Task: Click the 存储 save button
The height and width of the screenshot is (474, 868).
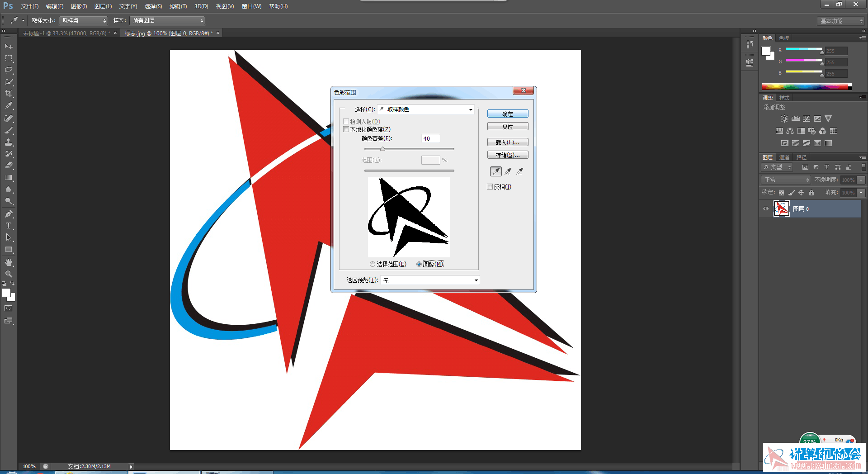Action: coord(508,155)
